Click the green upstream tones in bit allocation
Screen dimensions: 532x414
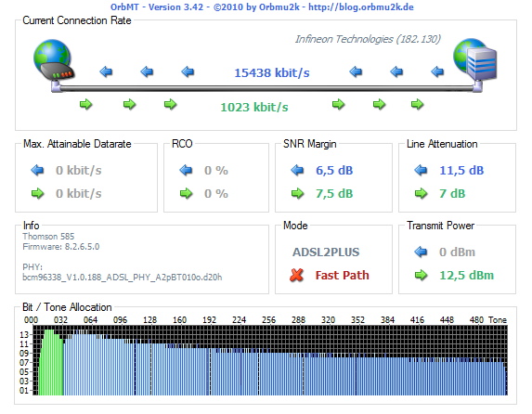pyautogui.click(x=50, y=362)
